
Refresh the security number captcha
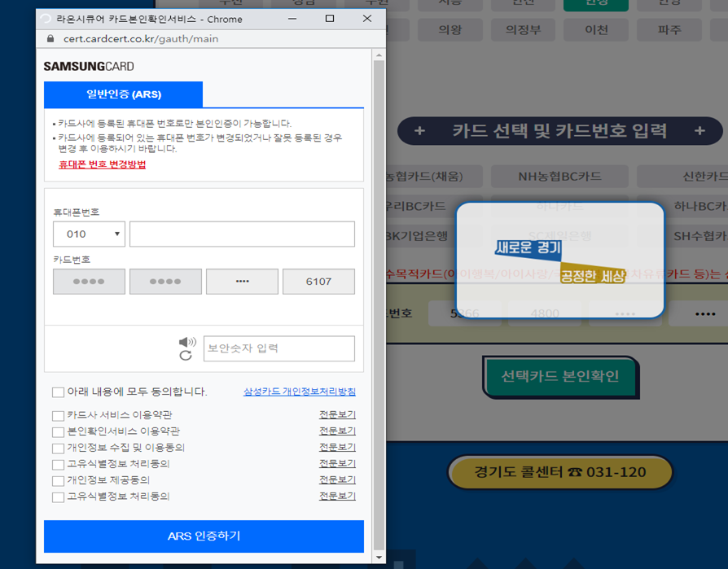tap(186, 356)
